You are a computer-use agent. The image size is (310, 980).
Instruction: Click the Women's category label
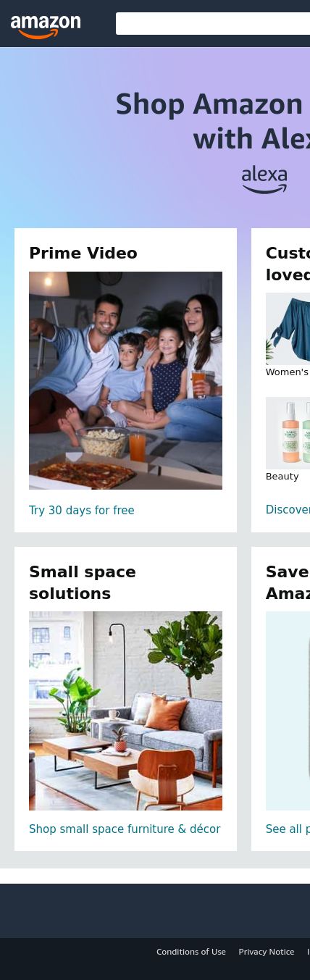287,372
